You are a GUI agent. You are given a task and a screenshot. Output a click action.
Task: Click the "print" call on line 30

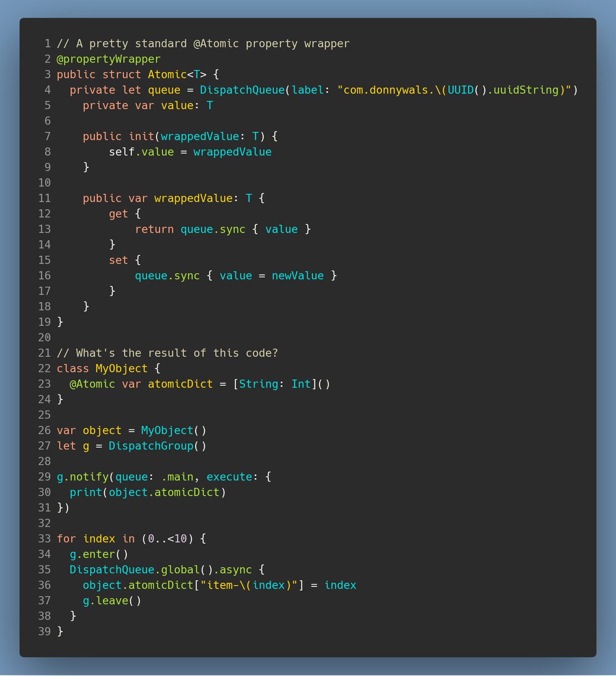pos(86,493)
